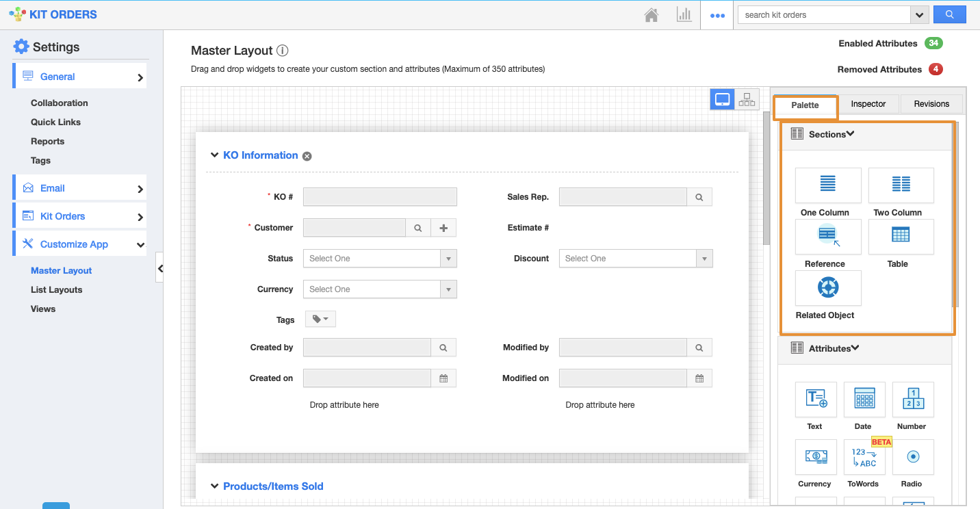Screen dimensions: 980x509
Task: Open the home icon in top bar
Action: [x=652, y=15]
